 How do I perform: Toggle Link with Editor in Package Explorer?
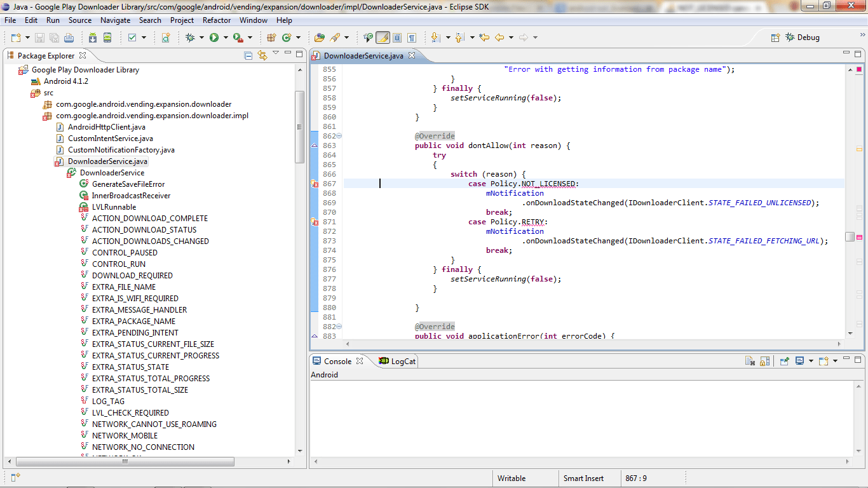[x=262, y=56]
